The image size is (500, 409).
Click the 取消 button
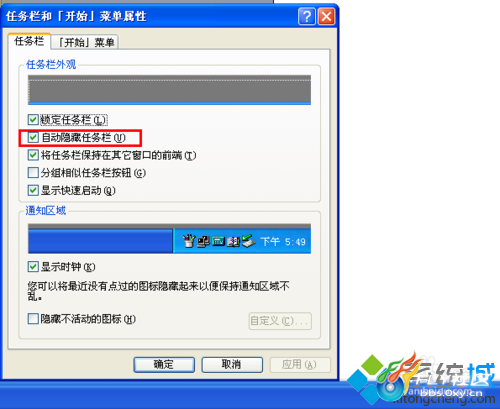point(232,364)
